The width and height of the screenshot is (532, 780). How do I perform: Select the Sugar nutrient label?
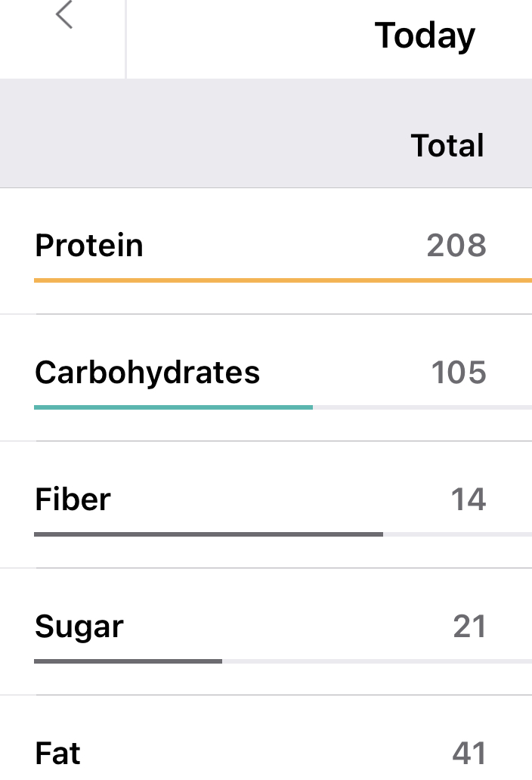pyautogui.click(x=79, y=627)
